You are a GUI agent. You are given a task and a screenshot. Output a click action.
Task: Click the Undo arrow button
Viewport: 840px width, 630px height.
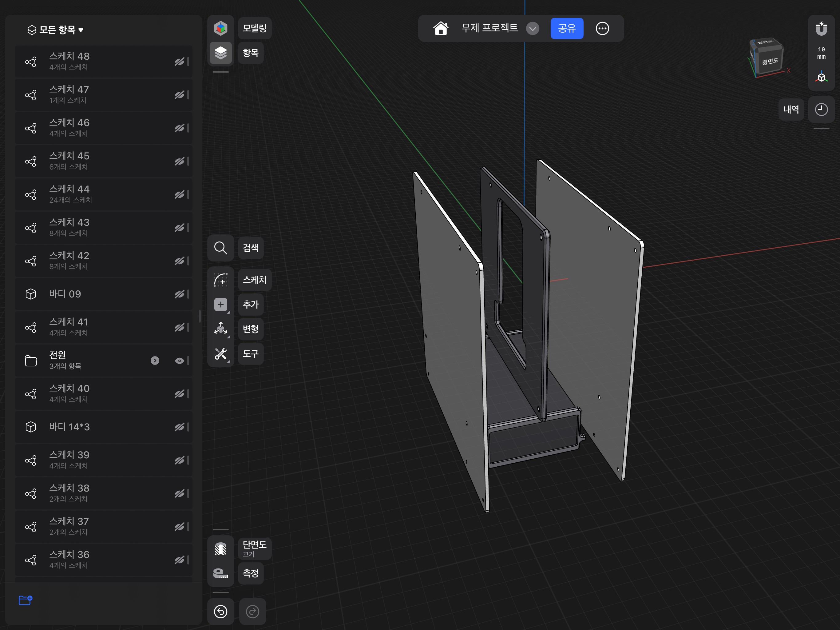221,611
